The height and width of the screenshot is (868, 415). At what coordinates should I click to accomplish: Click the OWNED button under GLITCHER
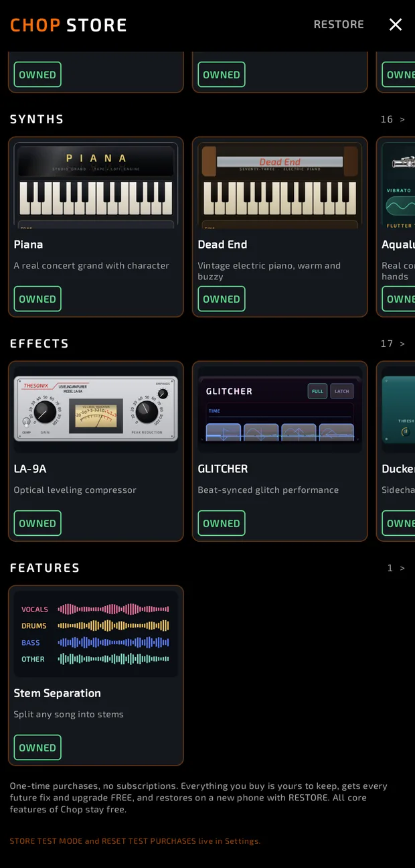222,523
